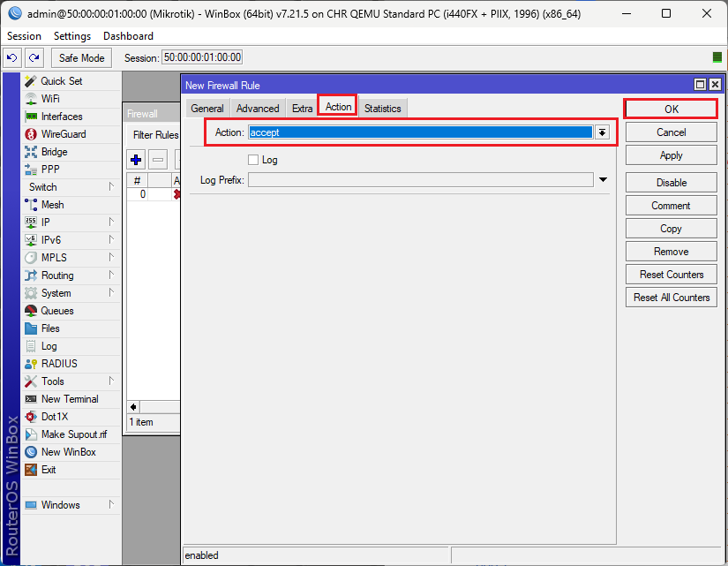The width and height of the screenshot is (728, 566).
Task: Open the Dashboard menu
Action: pyautogui.click(x=128, y=36)
